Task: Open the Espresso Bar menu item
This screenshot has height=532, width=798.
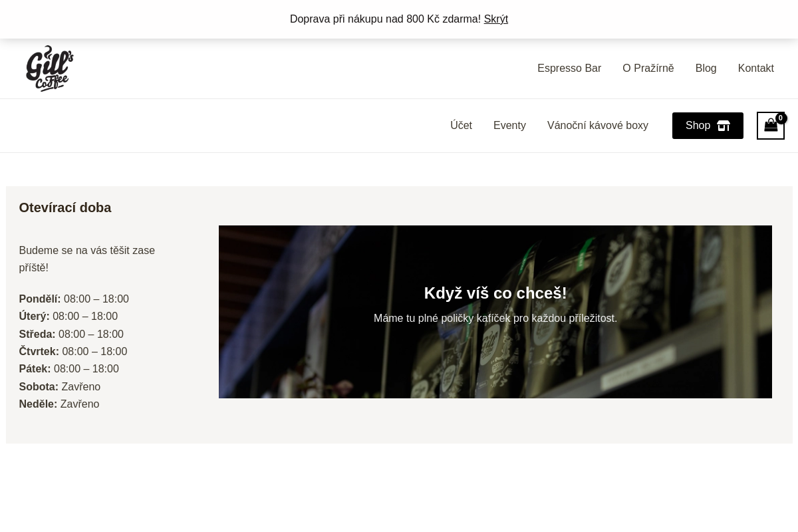Action: pos(569,68)
